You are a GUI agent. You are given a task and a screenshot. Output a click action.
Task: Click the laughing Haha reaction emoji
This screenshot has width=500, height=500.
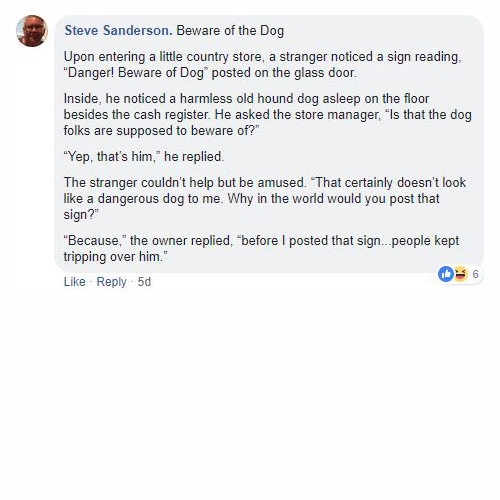460,274
